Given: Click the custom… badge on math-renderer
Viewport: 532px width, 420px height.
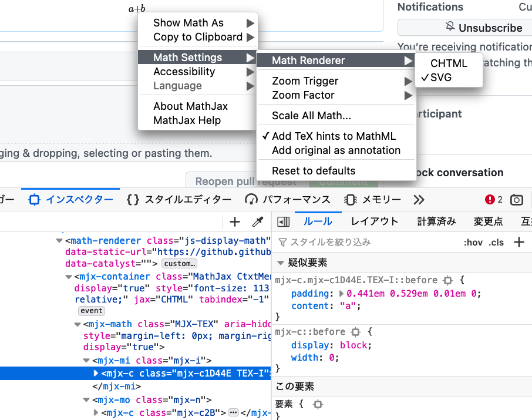Looking at the screenshot, I should [x=179, y=264].
